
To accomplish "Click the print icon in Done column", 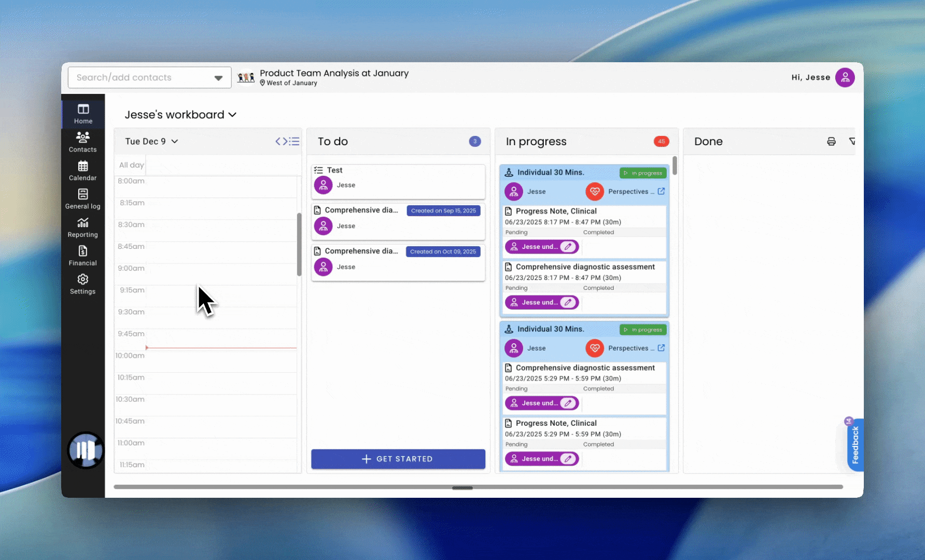I will coord(831,142).
